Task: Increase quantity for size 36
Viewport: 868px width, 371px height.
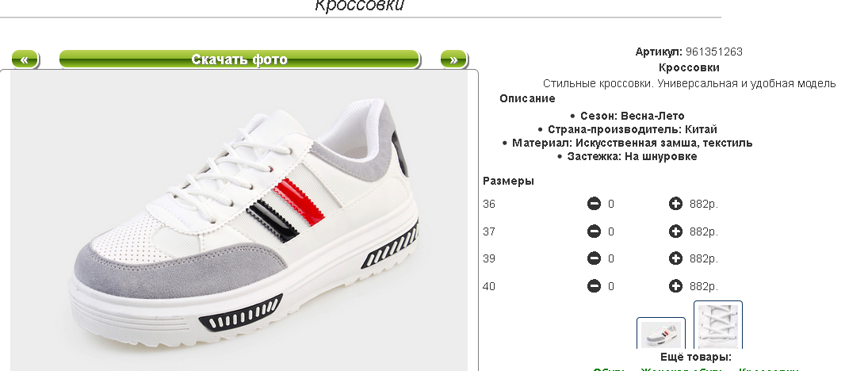Action: [675, 205]
